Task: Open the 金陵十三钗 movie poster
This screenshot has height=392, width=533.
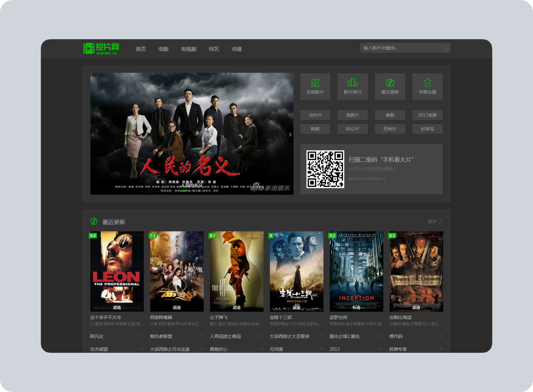Action: point(297,272)
